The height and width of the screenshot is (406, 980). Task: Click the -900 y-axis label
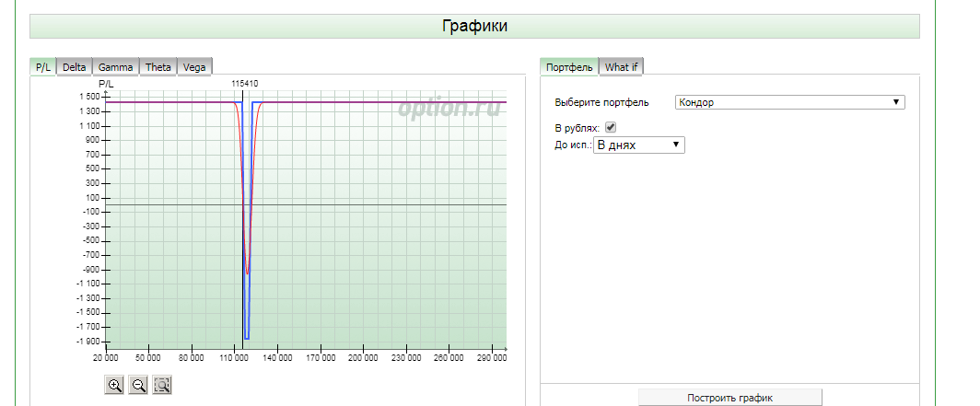[x=91, y=270]
